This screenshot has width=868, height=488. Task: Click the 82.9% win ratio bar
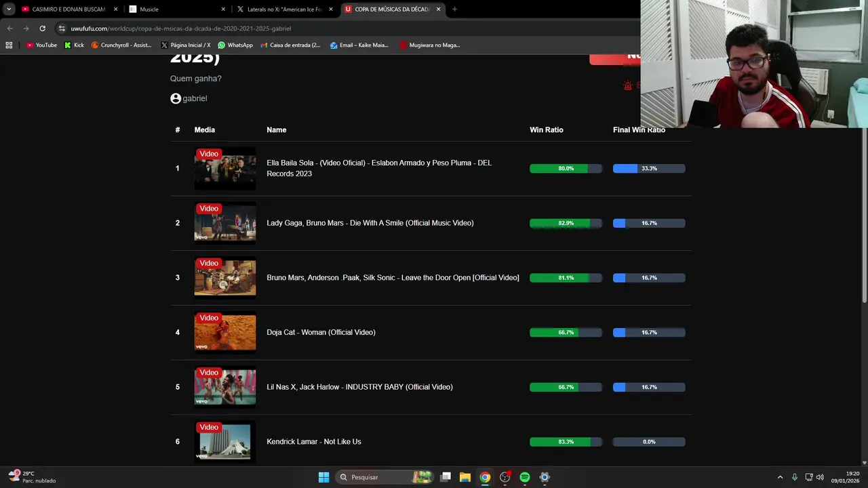tap(566, 223)
